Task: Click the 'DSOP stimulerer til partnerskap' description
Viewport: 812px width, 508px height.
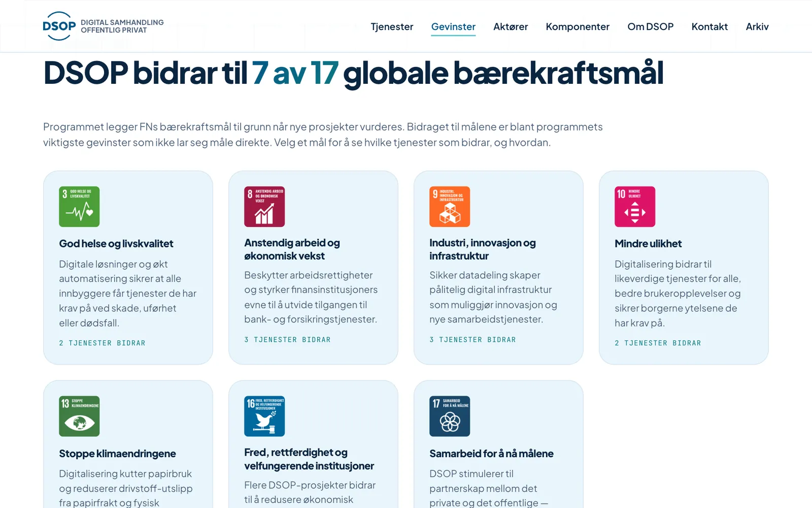Action: pos(489,488)
